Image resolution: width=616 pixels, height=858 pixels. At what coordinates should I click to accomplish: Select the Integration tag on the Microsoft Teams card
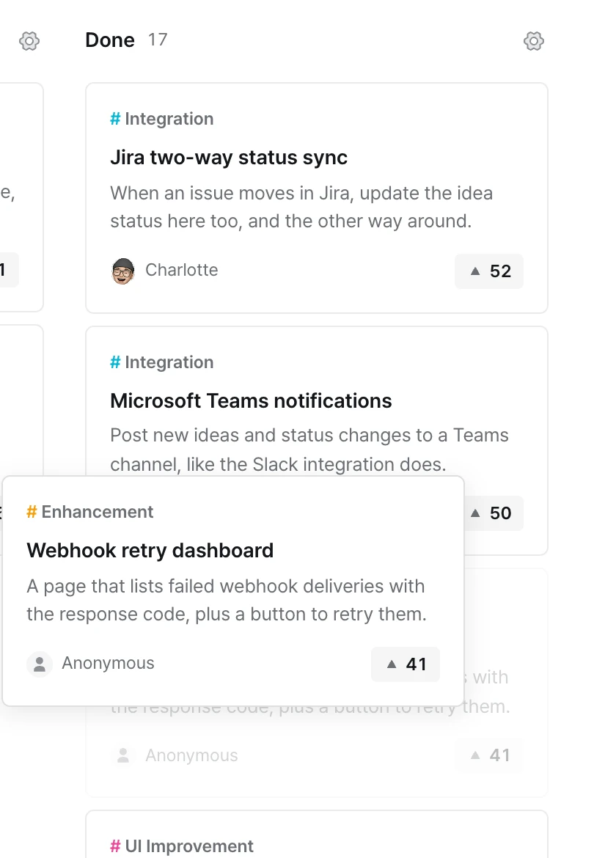162,362
